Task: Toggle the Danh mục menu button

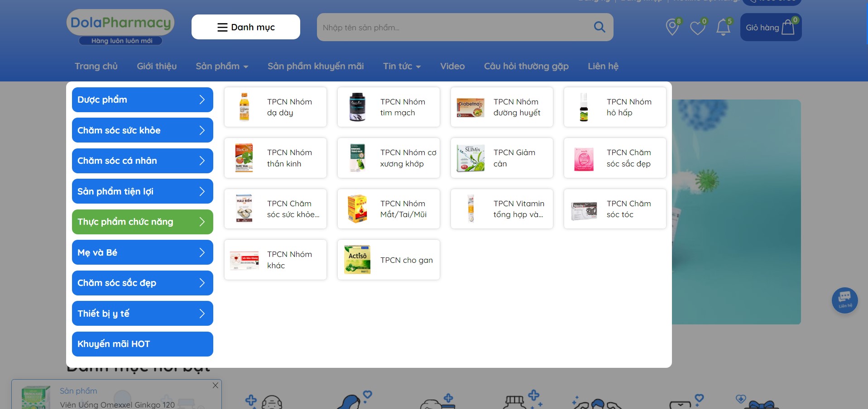Action: pyautogui.click(x=246, y=27)
